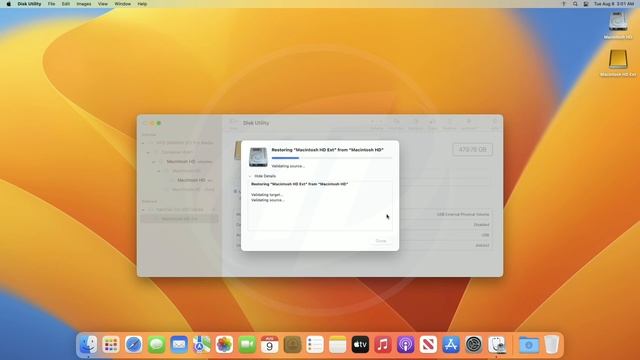Open Finder from the Dock
Image resolution: width=640 pixels, height=360 pixels.
(x=88, y=345)
